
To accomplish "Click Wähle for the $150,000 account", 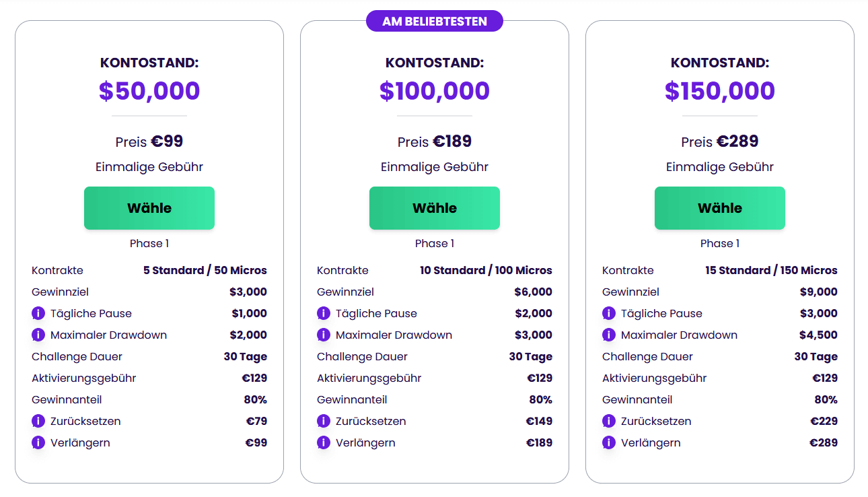I will click(720, 208).
